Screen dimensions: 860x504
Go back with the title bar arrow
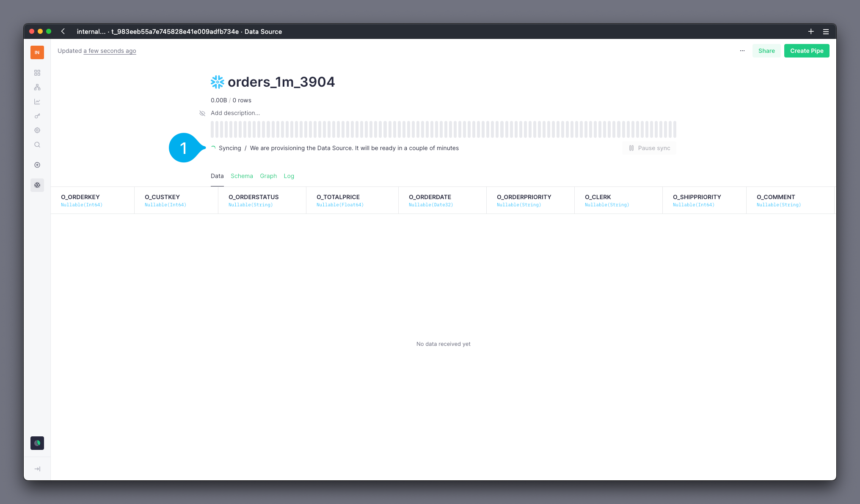(63, 31)
